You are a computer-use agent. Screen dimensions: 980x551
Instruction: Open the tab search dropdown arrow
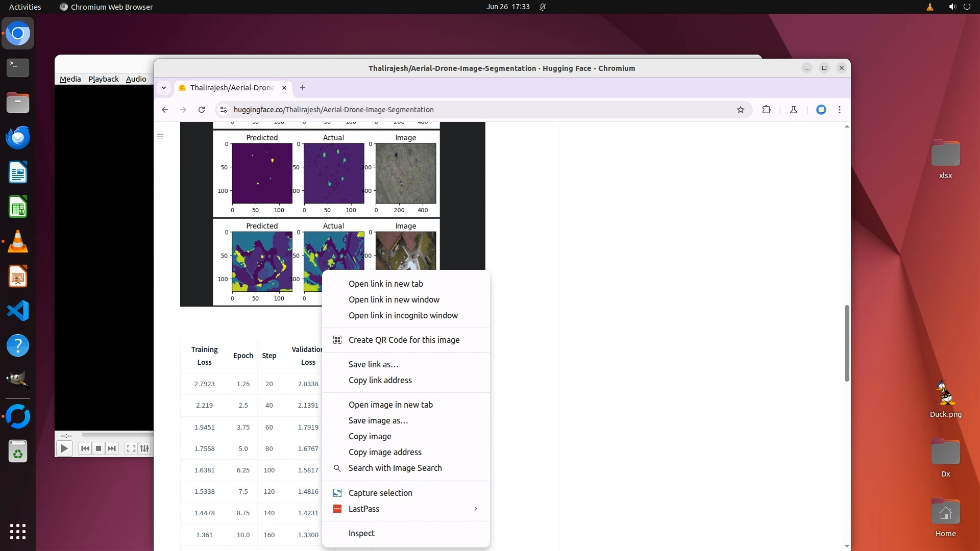164,88
